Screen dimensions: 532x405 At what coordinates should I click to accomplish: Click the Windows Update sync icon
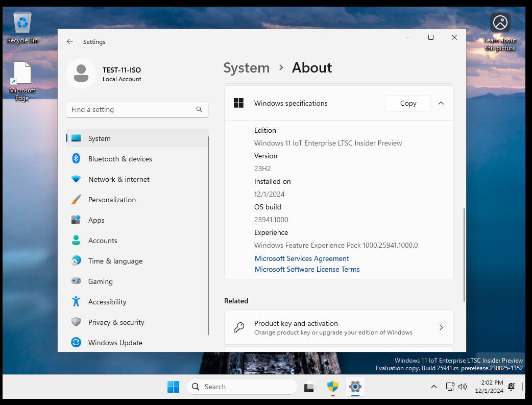76,342
